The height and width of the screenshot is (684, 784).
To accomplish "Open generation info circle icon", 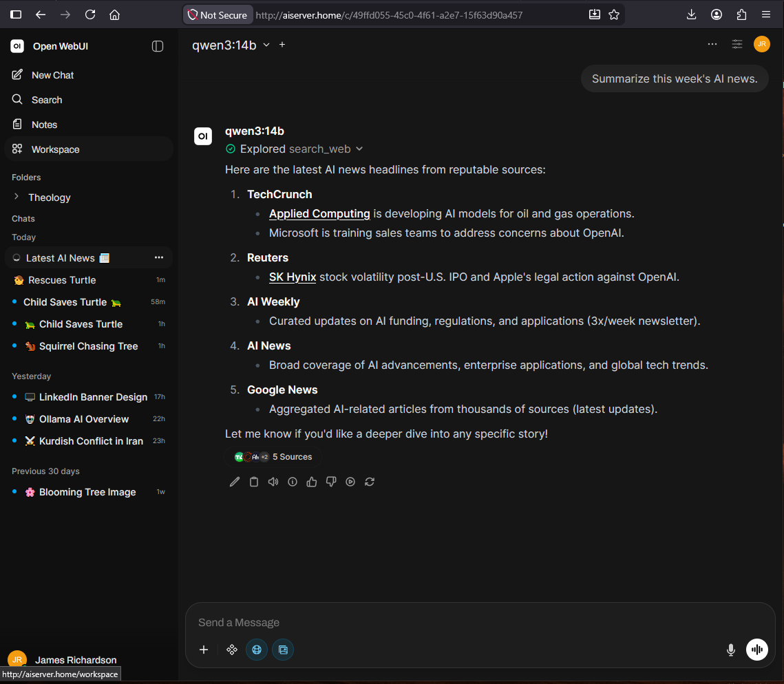I will pos(293,482).
